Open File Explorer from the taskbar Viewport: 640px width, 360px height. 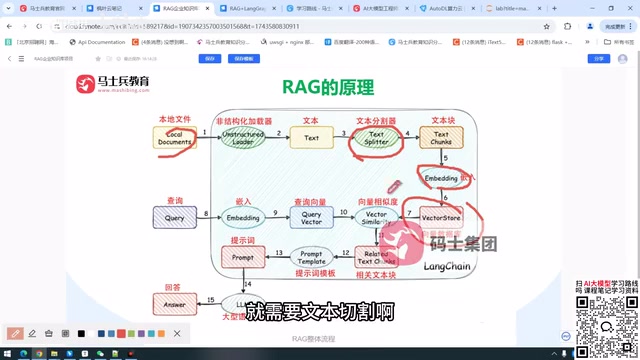[54, 353]
